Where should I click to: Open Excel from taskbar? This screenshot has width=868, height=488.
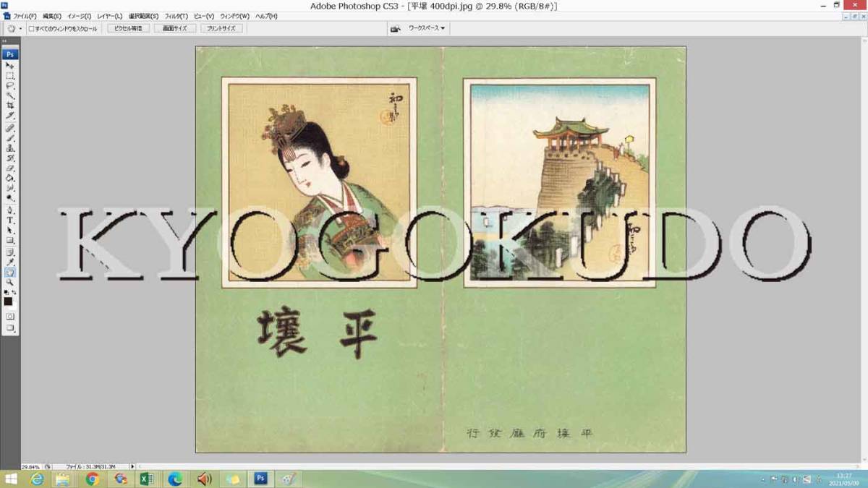(148, 479)
